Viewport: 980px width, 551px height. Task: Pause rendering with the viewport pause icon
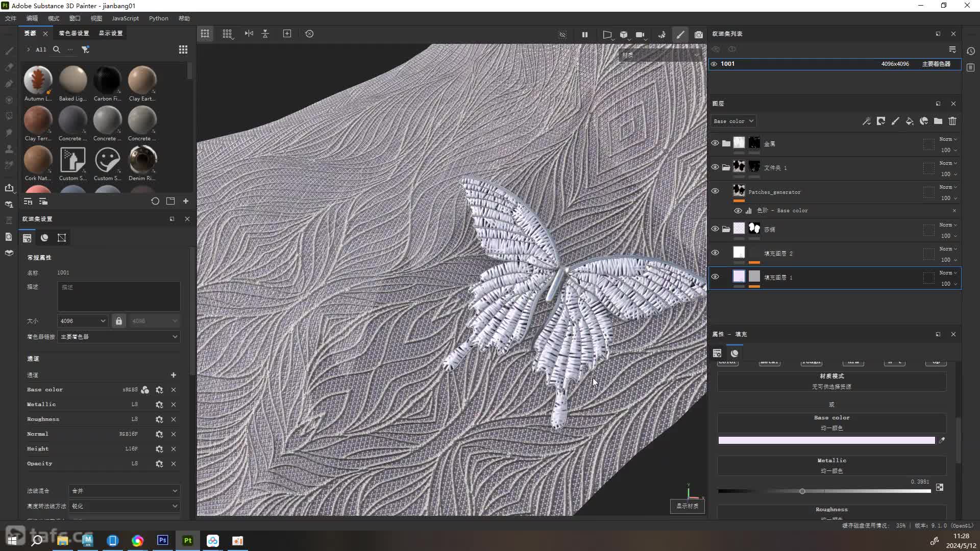[584, 34]
